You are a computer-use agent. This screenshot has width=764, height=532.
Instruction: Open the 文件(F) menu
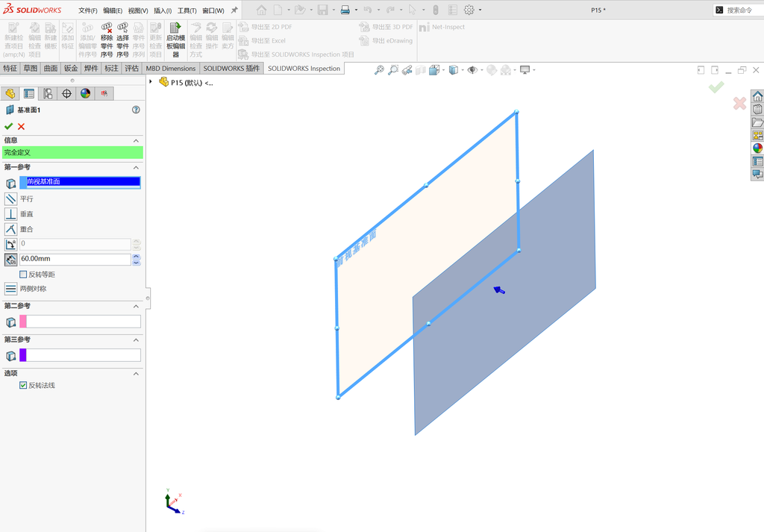tap(88, 10)
